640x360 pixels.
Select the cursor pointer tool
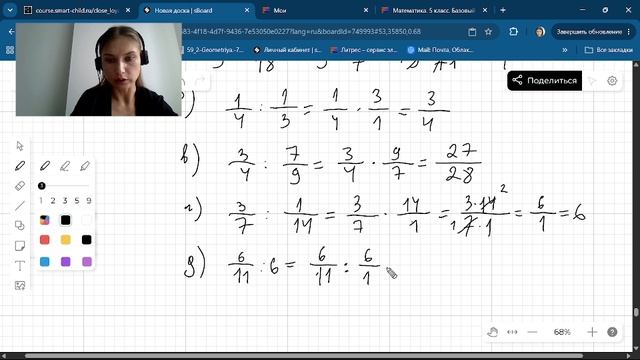click(20, 146)
